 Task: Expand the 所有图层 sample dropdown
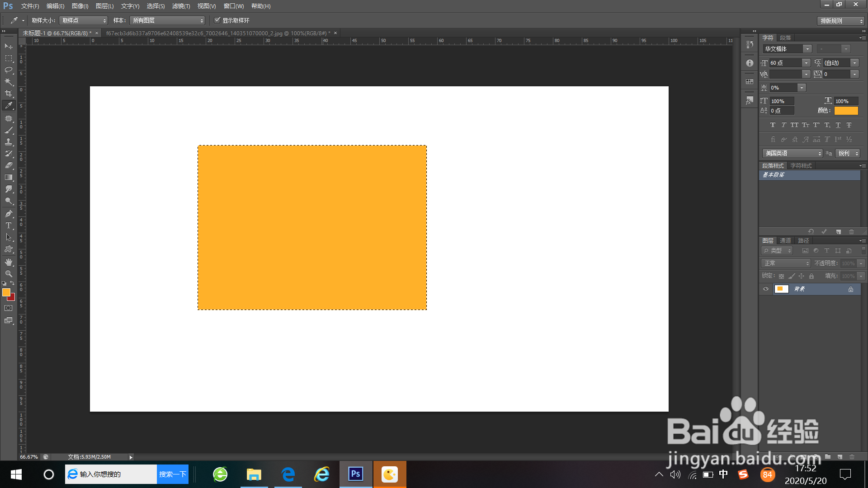click(167, 20)
